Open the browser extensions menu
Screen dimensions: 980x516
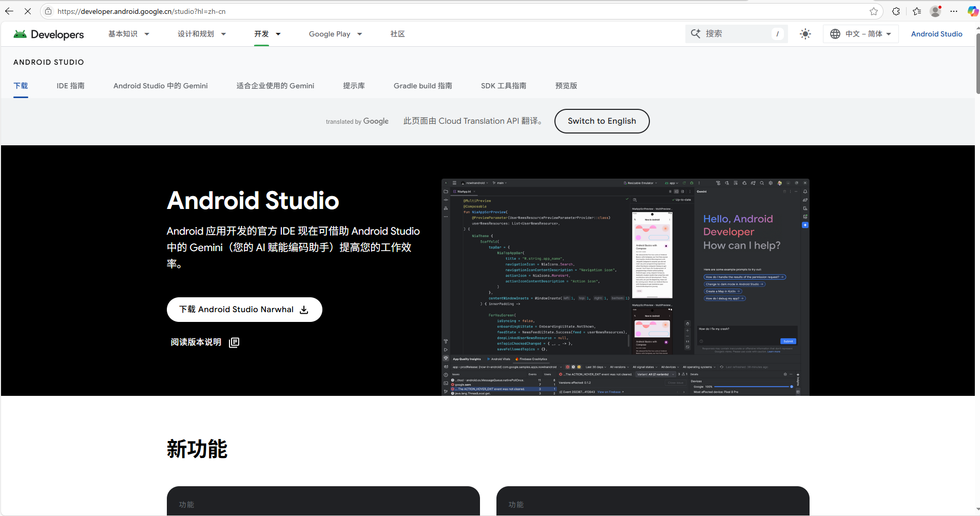pyautogui.click(x=896, y=11)
